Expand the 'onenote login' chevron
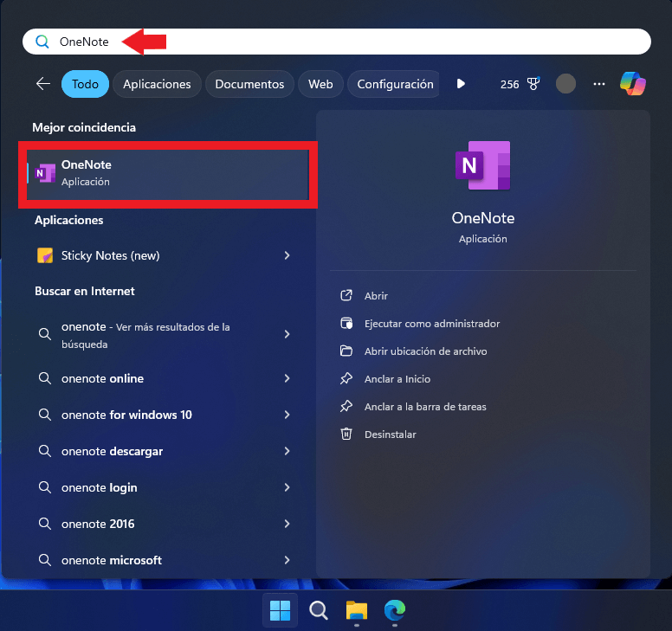Image resolution: width=672 pixels, height=631 pixels. point(287,487)
